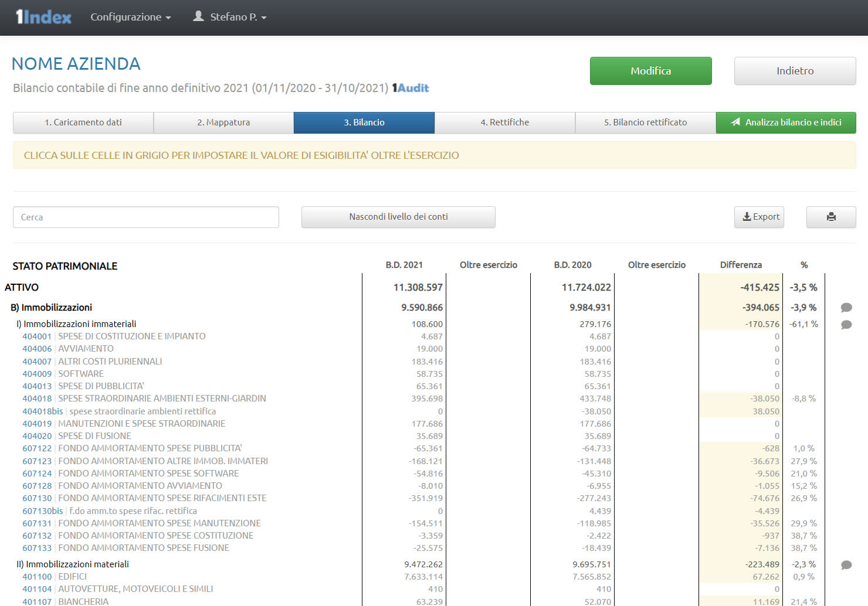
Task: Open the Stefano P. user menu
Action: [x=230, y=17]
